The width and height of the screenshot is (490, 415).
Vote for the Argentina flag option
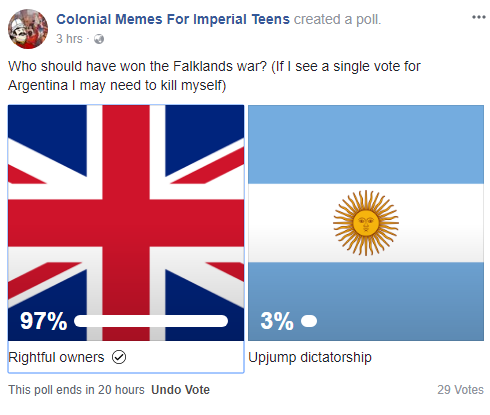point(366,223)
